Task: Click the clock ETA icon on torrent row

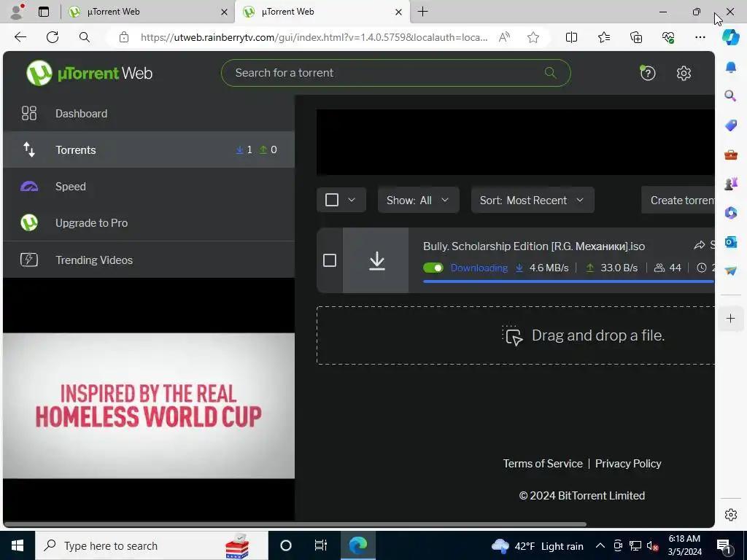Action: 701,268
